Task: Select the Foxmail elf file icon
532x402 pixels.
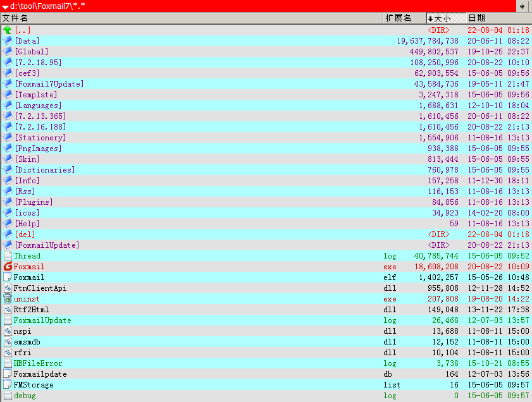Action: (8, 277)
